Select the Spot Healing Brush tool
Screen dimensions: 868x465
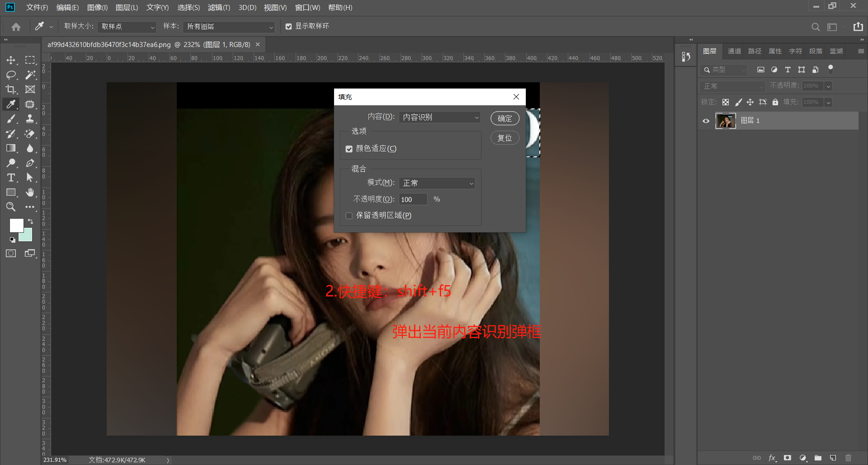point(30,104)
